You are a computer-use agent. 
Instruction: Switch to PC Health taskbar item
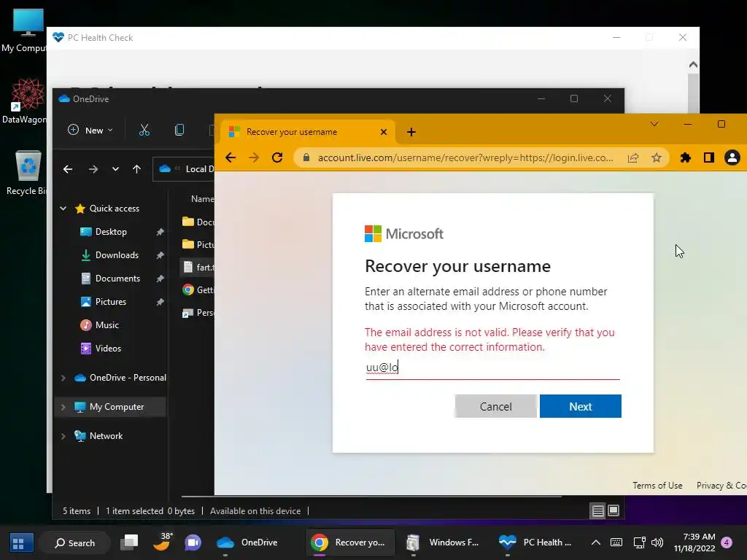535,542
